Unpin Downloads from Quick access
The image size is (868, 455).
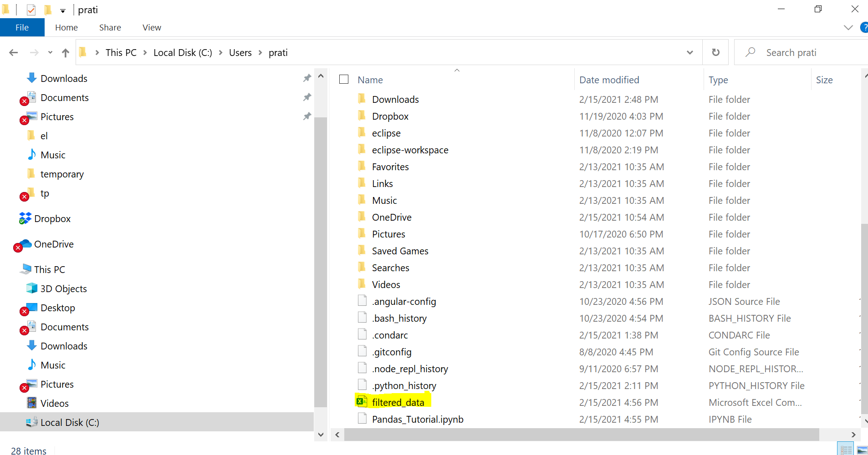click(x=307, y=78)
